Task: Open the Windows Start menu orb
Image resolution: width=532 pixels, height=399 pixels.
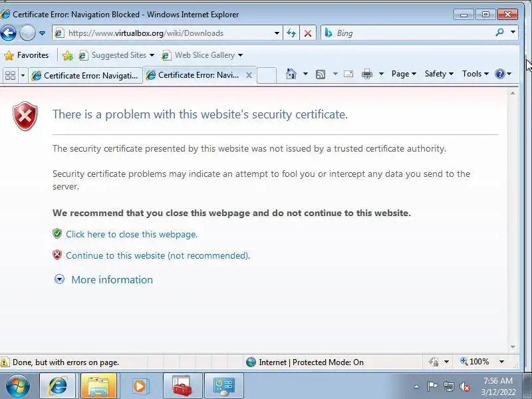Action: [x=17, y=386]
